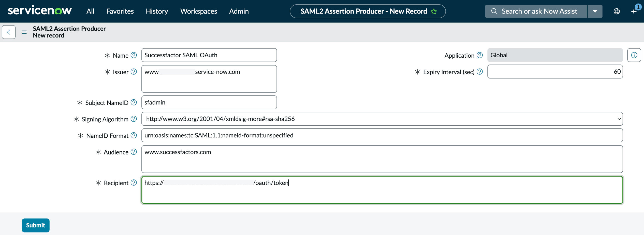Image resolution: width=644 pixels, height=235 pixels.
Task: Show help for the Issuer field
Action: coord(134,72)
